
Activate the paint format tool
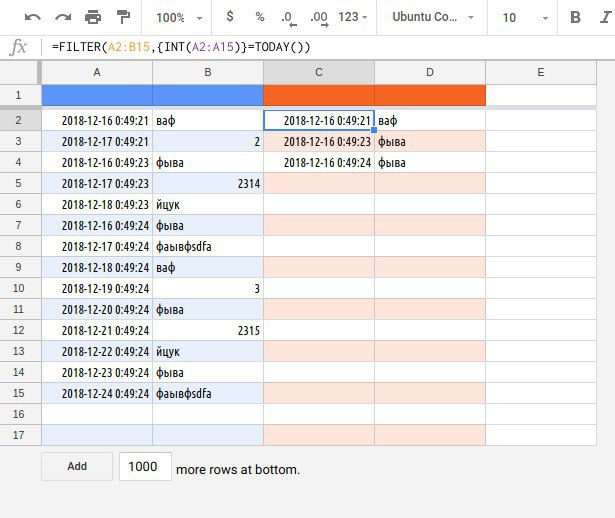tap(123, 17)
